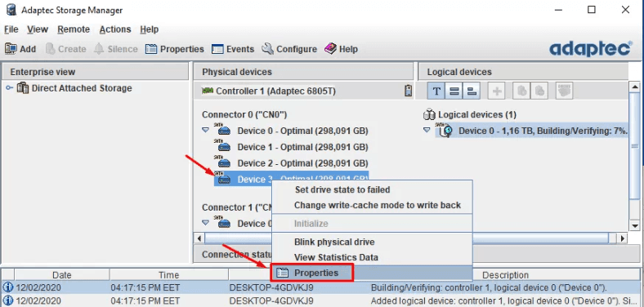Select Blink physical drive option
Image resolution: width=644 pixels, height=307 pixels.
coord(334,242)
